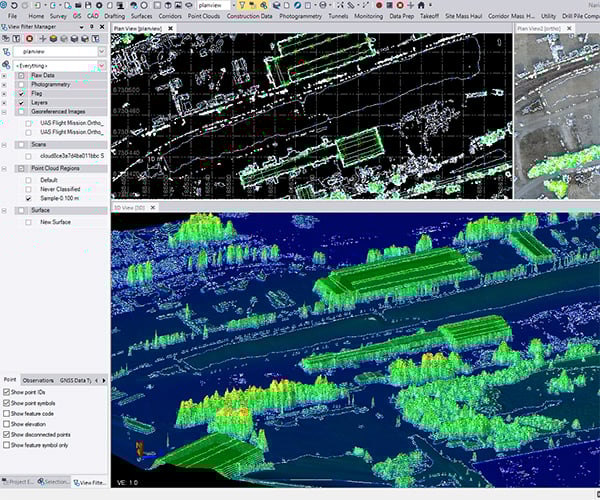Viewport: 600px width, 500px height.
Task: Click the dark red circle icon in the top toolbar
Action: click(x=379, y=5)
